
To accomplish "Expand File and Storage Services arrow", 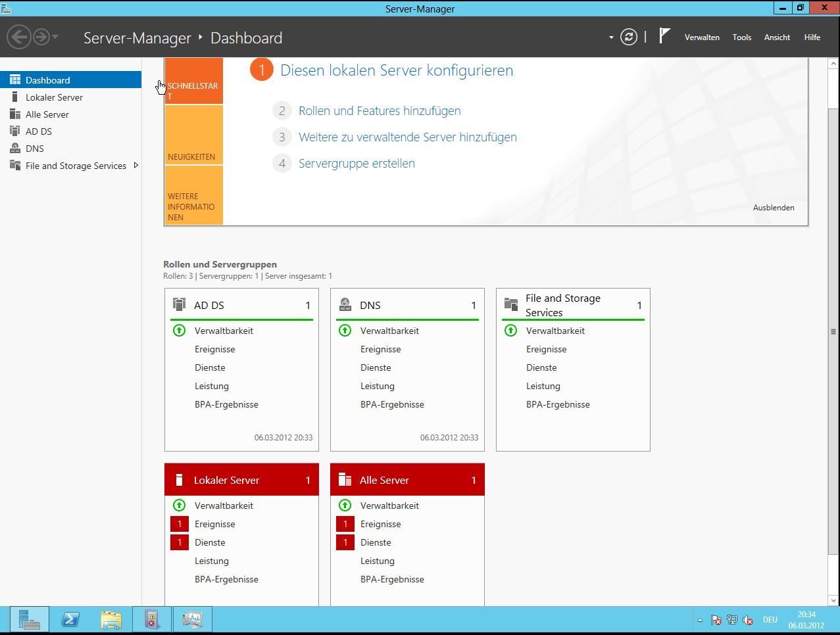I will click(136, 165).
